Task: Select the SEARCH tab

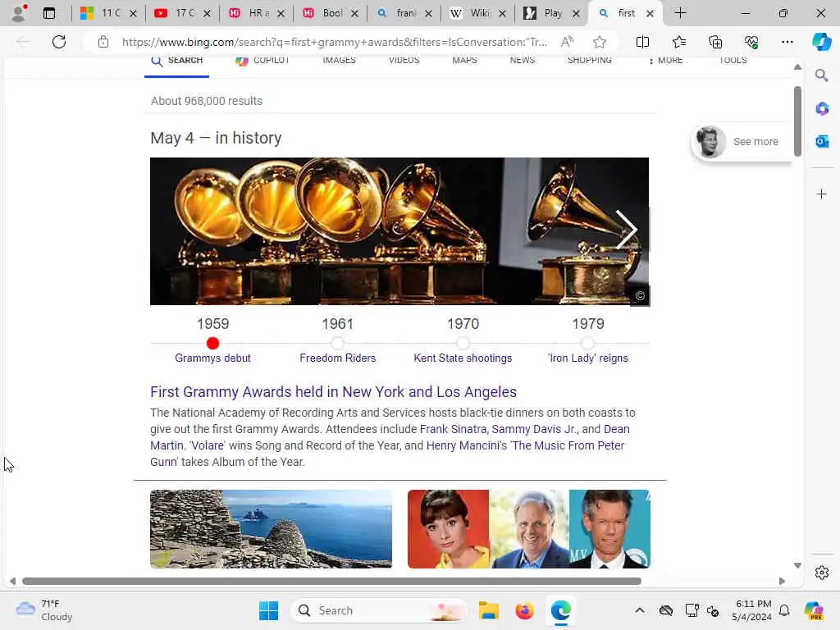Action: 177,61
